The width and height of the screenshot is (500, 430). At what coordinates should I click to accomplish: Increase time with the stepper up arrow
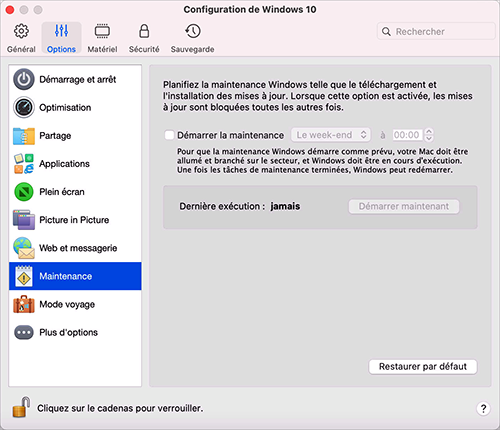(429, 132)
